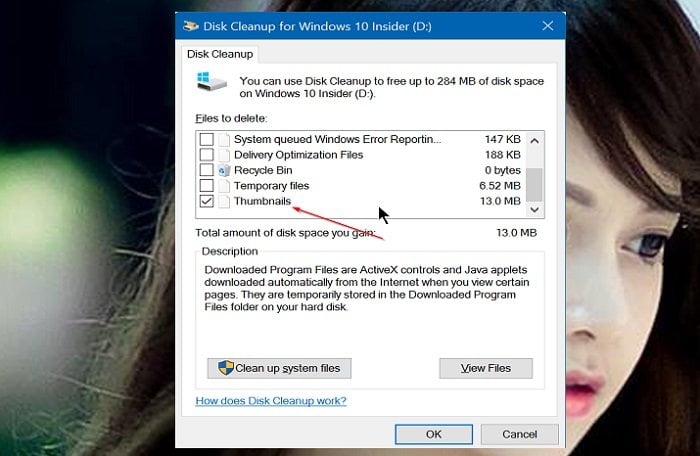
Task: Click the file list scrollbar thumb
Action: point(534,184)
